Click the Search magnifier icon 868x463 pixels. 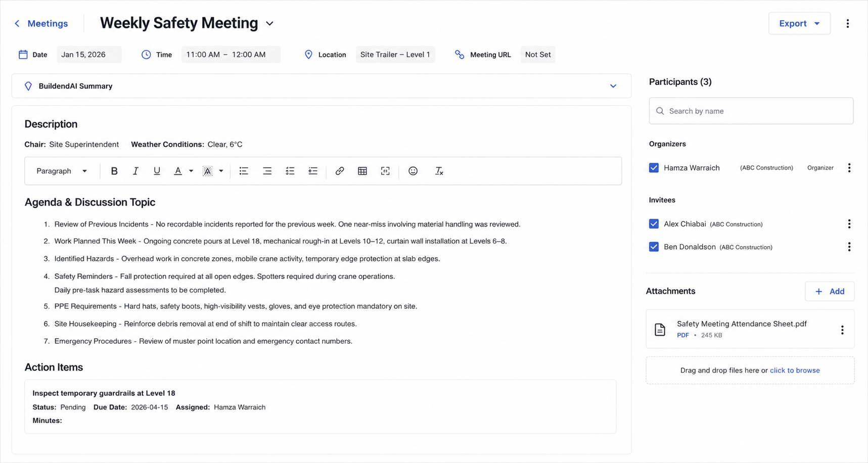[x=660, y=111]
